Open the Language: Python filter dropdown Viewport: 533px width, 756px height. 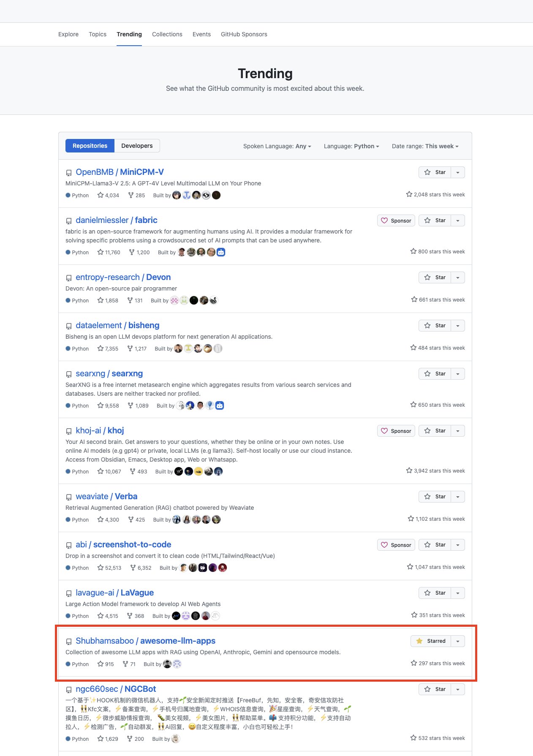351,146
